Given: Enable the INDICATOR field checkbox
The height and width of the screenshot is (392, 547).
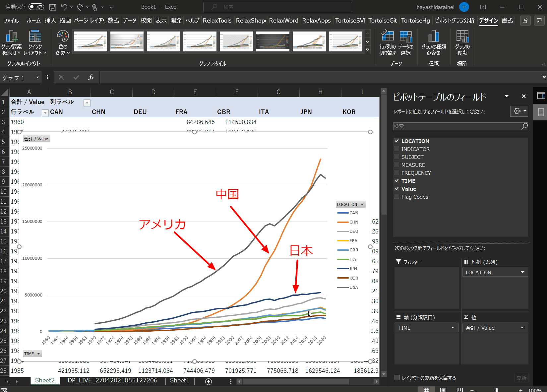Looking at the screenshot, I should [x=396, y=149].
